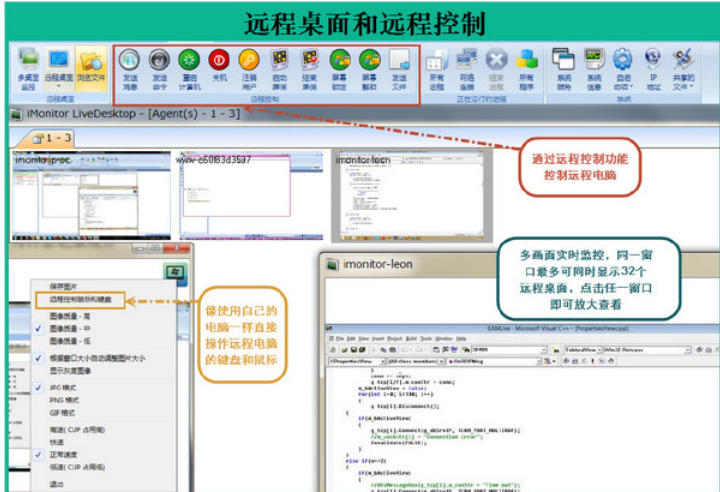The width and height of the screenshot is (720, 492).
Task: Click the 屏幕锁定 (lock screen) icon
Action: pyautogui.click(x=340, y=61)
